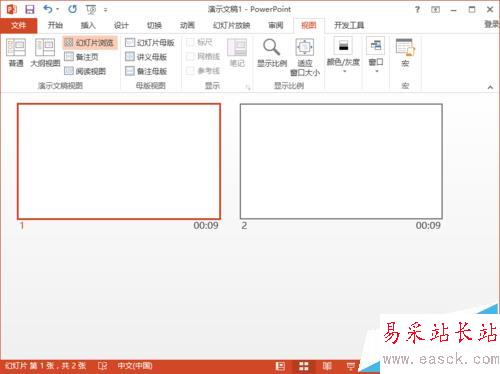Click slide 1 timing 00:09
Viewport: 500px width, 374px height.
206,226
